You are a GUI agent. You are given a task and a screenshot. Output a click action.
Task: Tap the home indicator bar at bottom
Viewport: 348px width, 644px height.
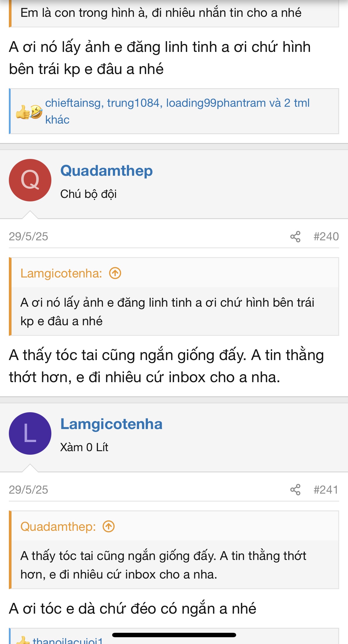click(x=174, y=635)
